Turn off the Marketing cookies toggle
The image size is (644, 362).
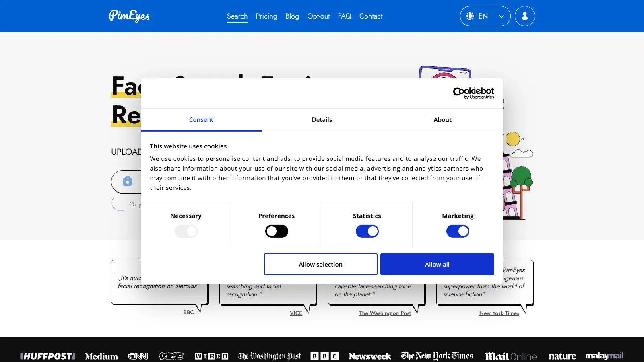(458, 231)
